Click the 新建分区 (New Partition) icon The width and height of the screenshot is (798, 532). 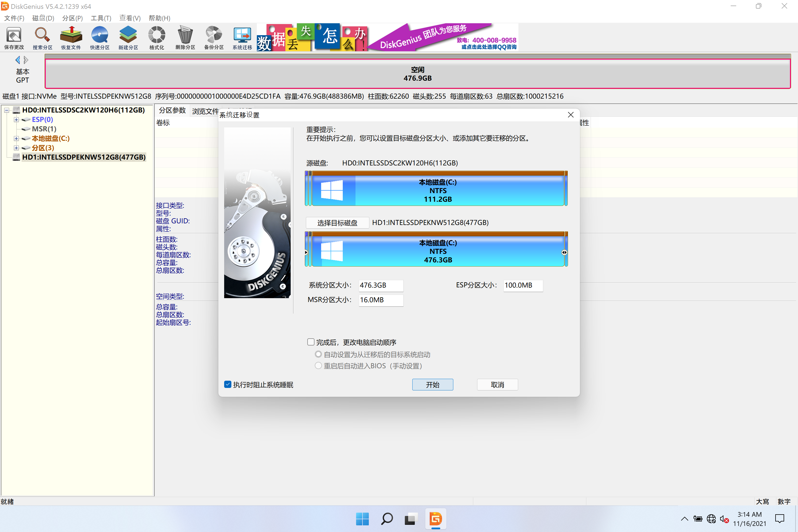[128, 38]
